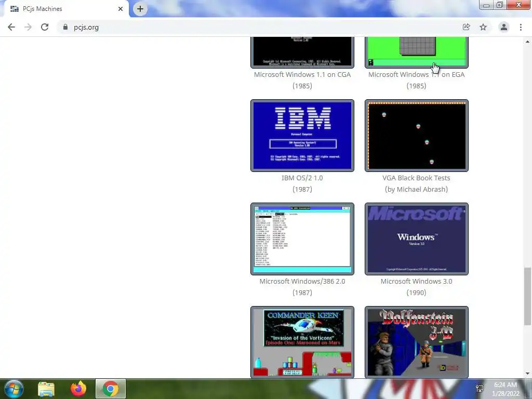This screenshot has width=532, height=399.
Task: Open the IBM OS/2 1.0 machine thumbnail
Action: (x=302, y=136)
